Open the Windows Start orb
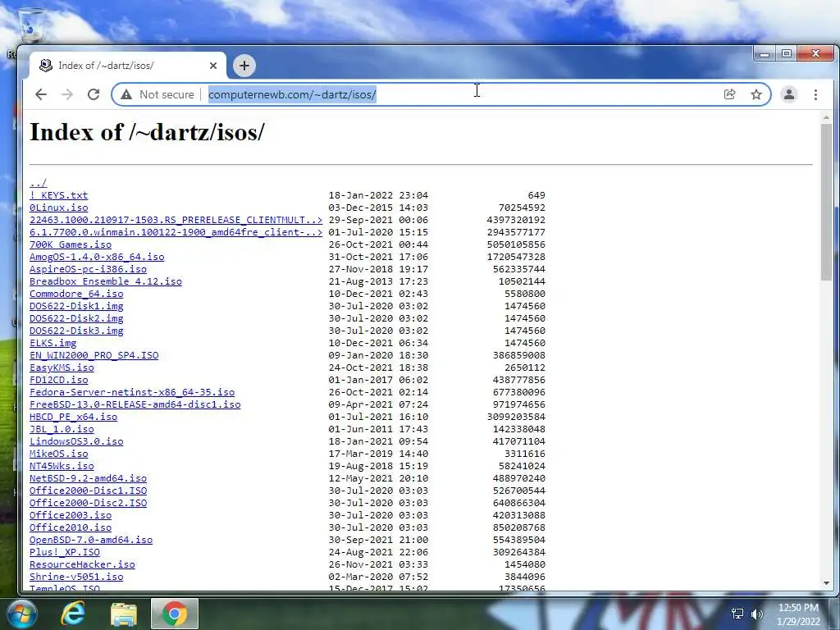 (x=21, y=614)
